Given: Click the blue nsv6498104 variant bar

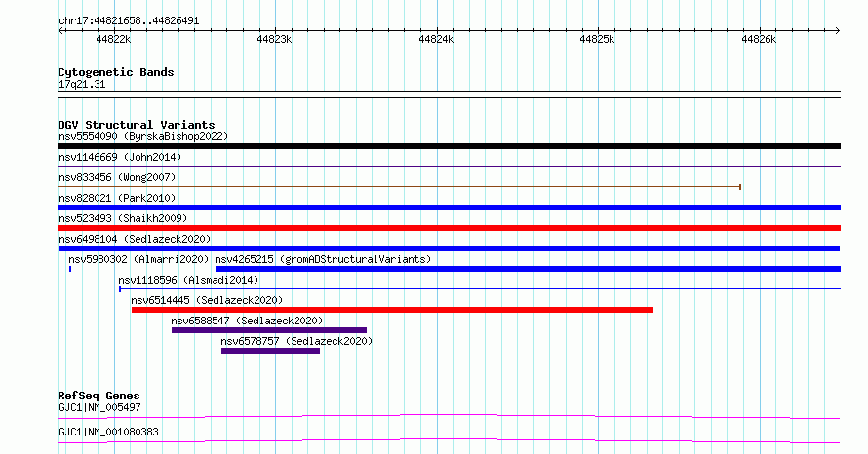Looking at the screenshot, I should coord(449,248).
